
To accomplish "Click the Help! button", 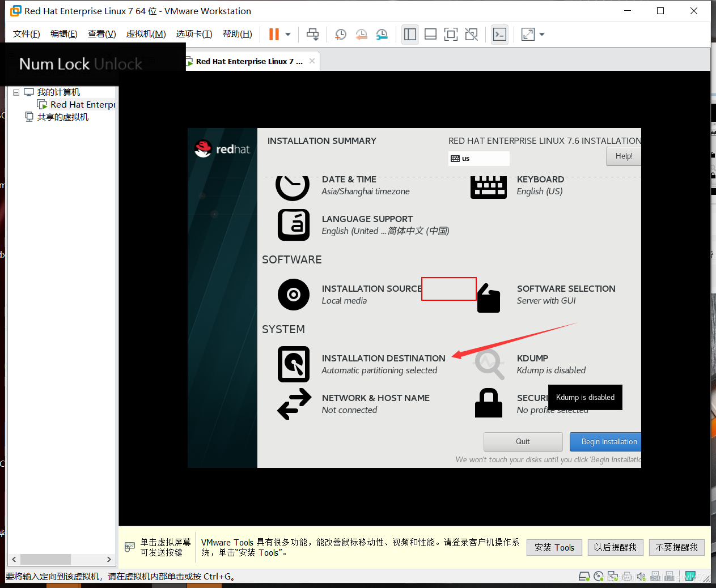I will pos(624,156).
